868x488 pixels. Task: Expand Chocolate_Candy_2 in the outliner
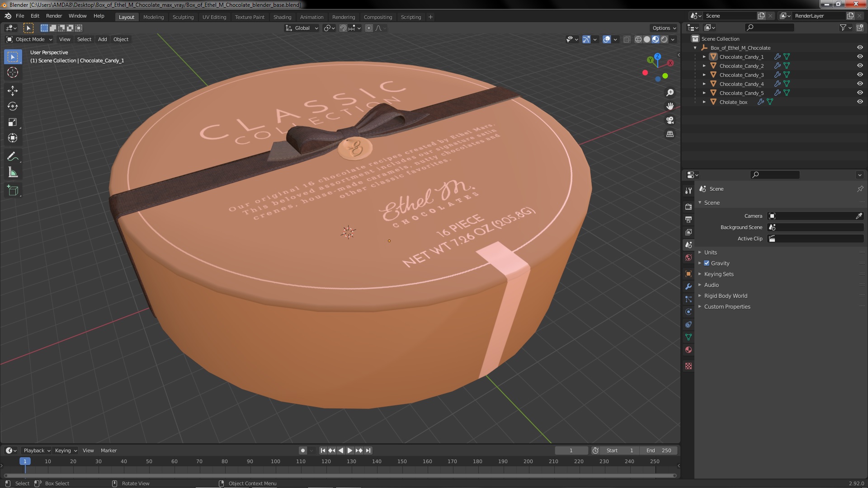pos(704,66)
